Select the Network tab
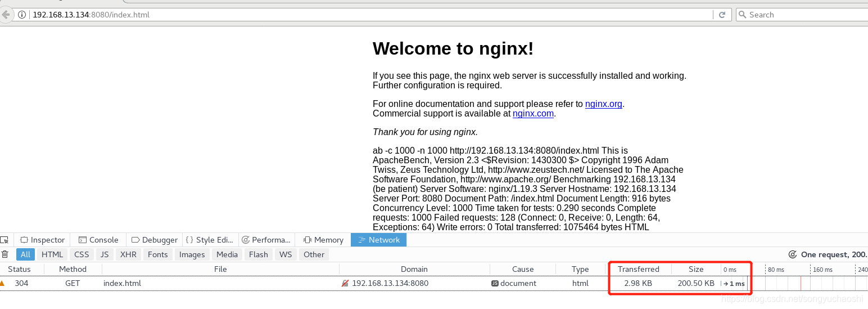 [x=379, y=240]
